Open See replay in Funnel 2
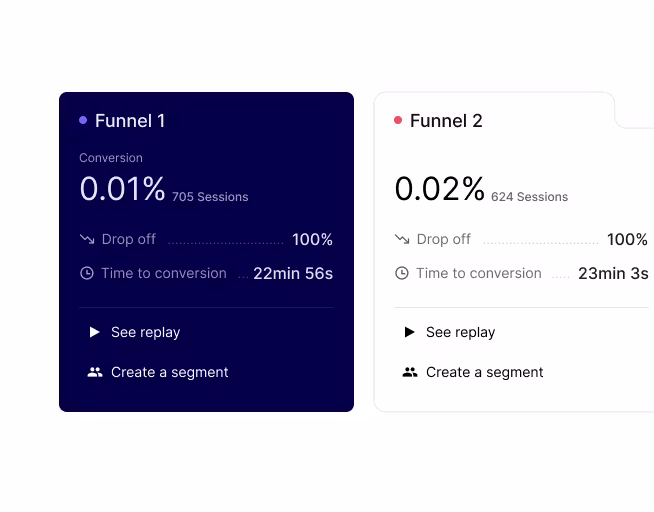Image resolution: width=654 pixels, height=512 pixels. [460, 332]
